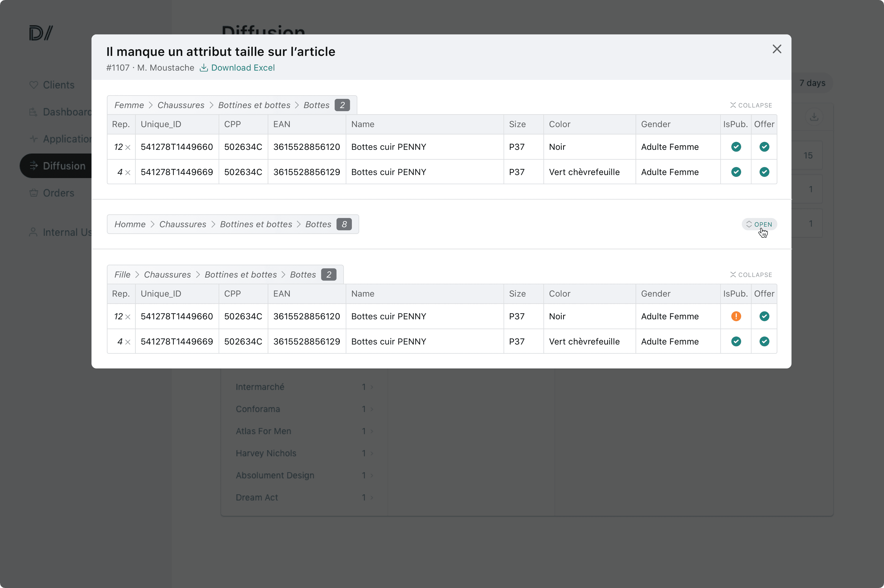Select the 7 days filter in background page

[x=812, y=83]
